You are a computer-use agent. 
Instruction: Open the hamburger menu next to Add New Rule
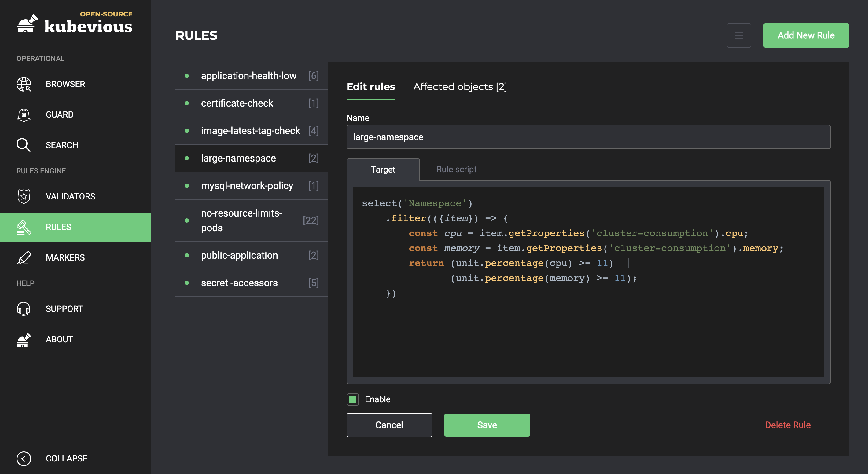point(739,35)
